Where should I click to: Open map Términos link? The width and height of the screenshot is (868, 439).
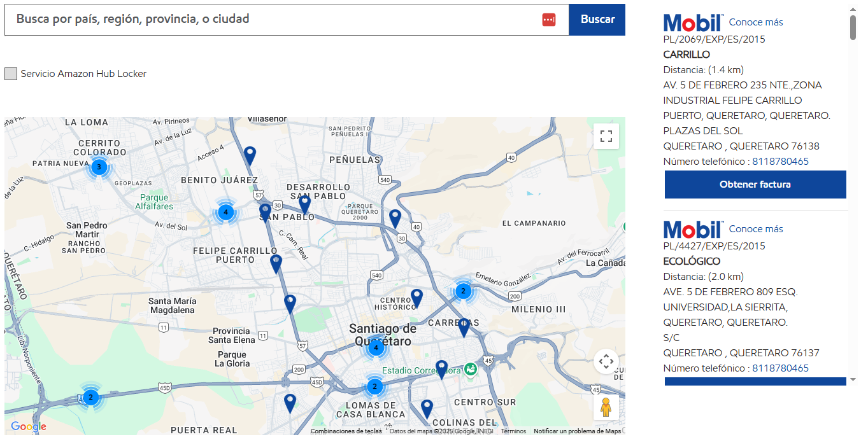(513, 431)
